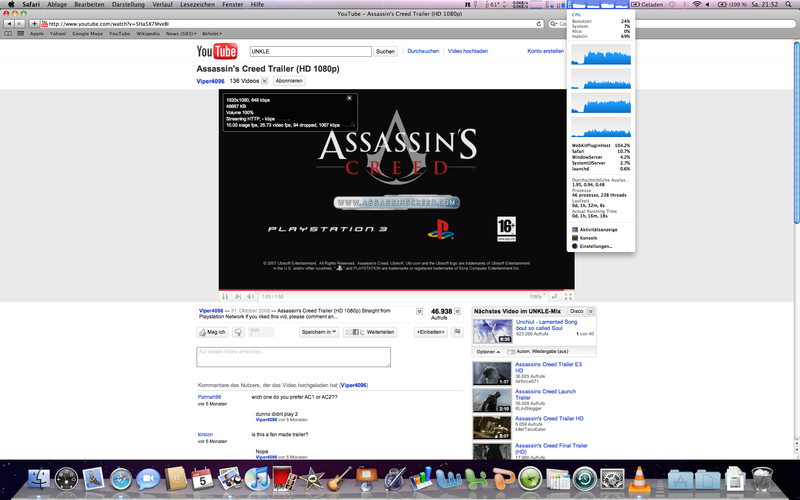This screenshot has width=800, height=500.
Task: Open the 1080p quality selector in the player
Action: (x=537, y=296)
